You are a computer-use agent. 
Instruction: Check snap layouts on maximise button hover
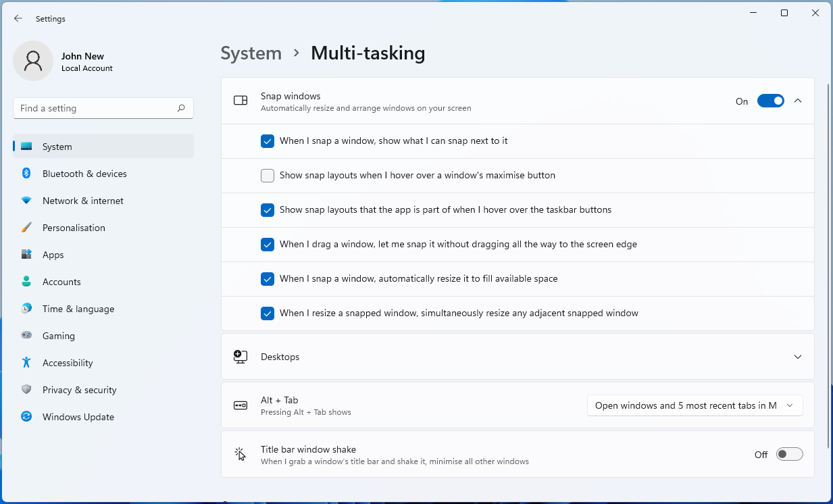point(268,176)
